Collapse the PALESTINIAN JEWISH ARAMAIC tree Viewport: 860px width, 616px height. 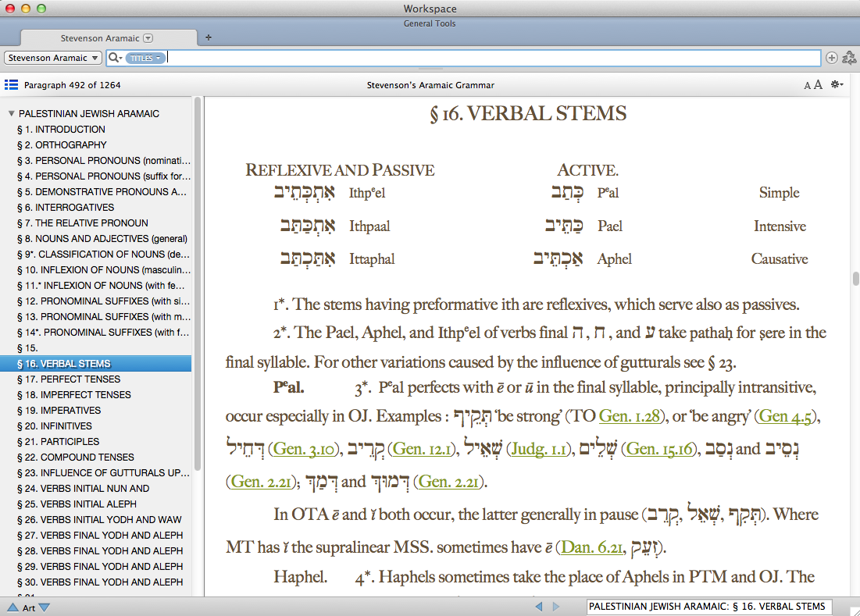click(11, 113)
